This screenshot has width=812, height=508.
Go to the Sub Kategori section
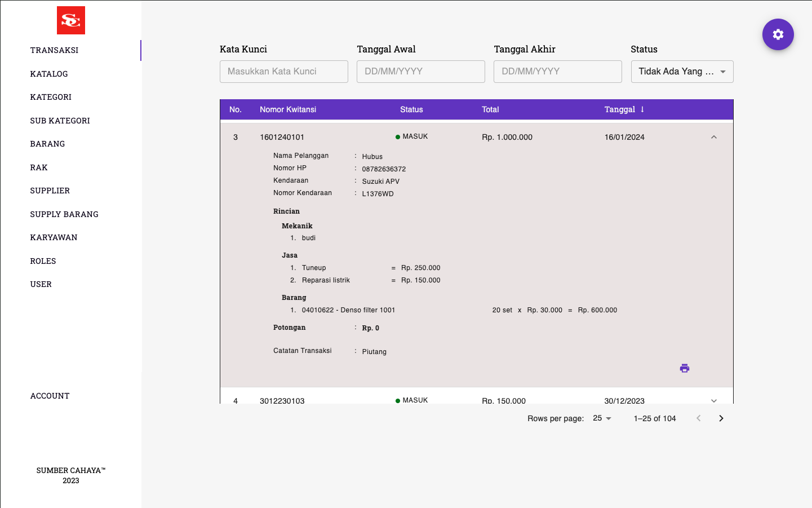click(x=60, y=121)
